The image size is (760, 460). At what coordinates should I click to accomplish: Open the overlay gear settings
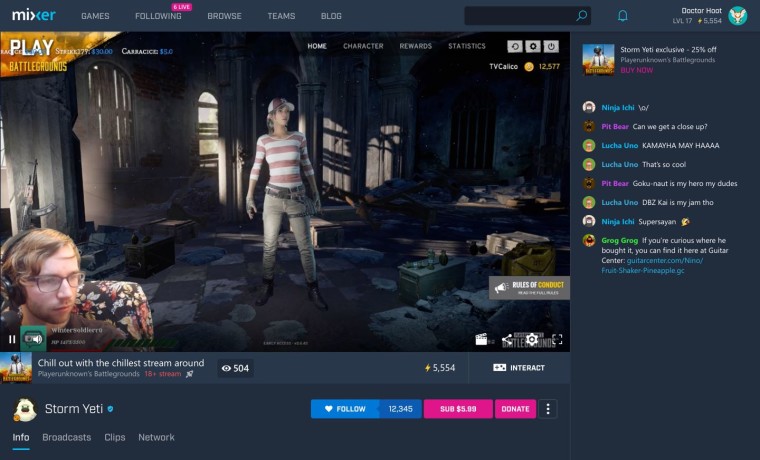533,46
